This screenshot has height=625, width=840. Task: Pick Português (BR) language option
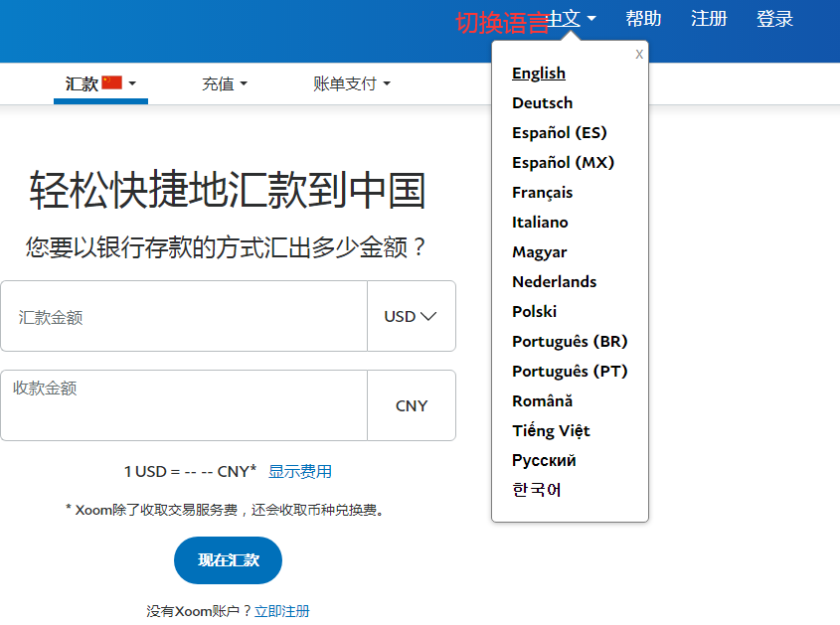tap(570, 342)
